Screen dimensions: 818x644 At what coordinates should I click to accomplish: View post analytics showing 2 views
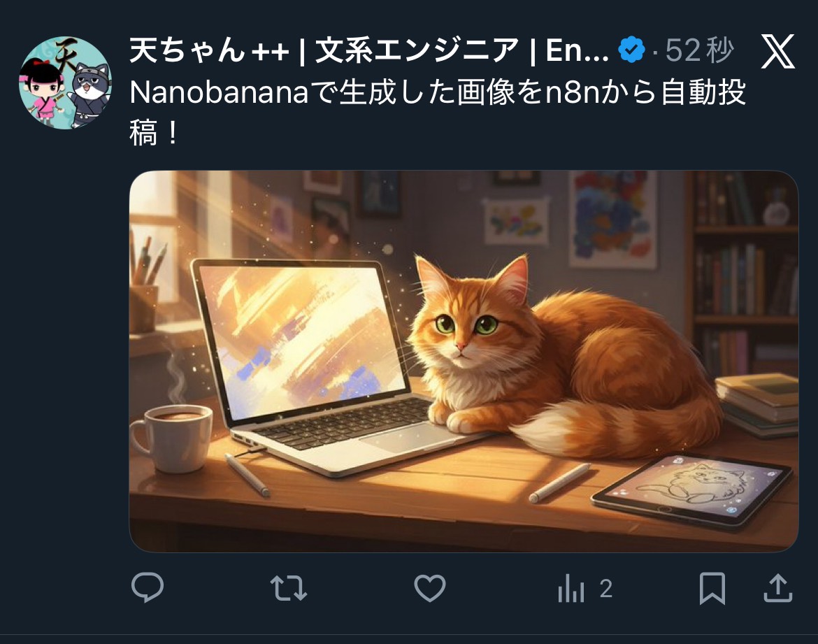584,589
